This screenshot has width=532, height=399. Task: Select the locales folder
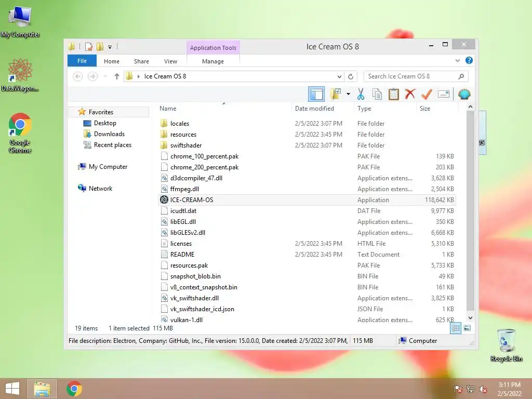click(307, 124)
